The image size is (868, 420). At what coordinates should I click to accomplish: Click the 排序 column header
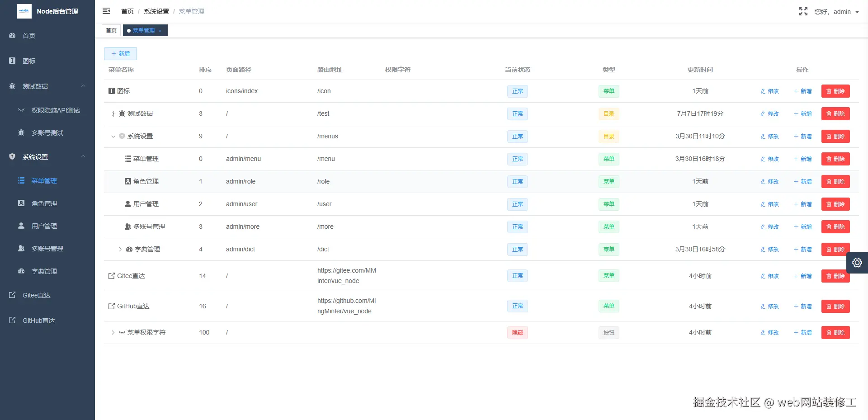205,70
